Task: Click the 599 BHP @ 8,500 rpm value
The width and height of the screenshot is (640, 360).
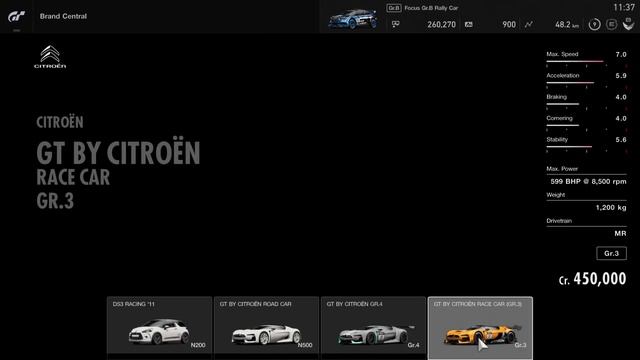Action: click(588, 181)
